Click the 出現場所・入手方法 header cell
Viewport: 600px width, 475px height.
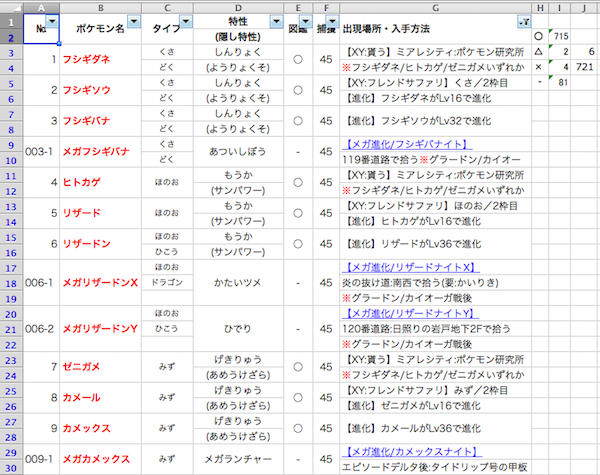coord(435,29)
